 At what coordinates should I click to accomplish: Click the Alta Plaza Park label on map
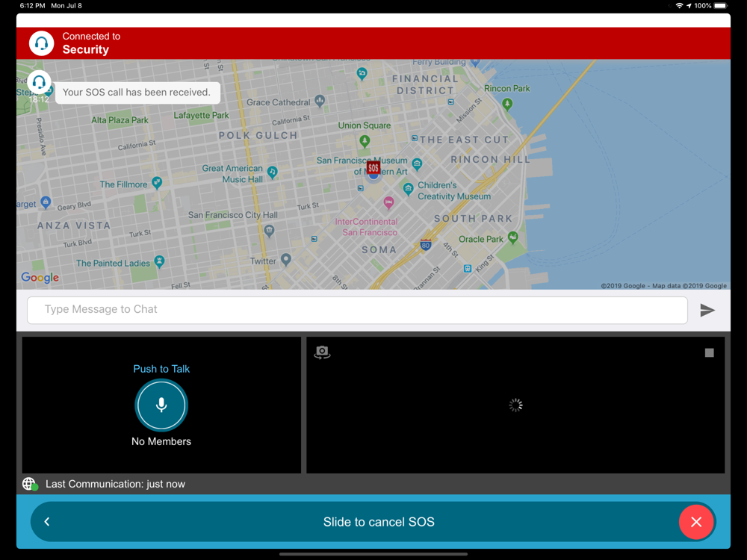pyautogui.click(x=120, y=120)
